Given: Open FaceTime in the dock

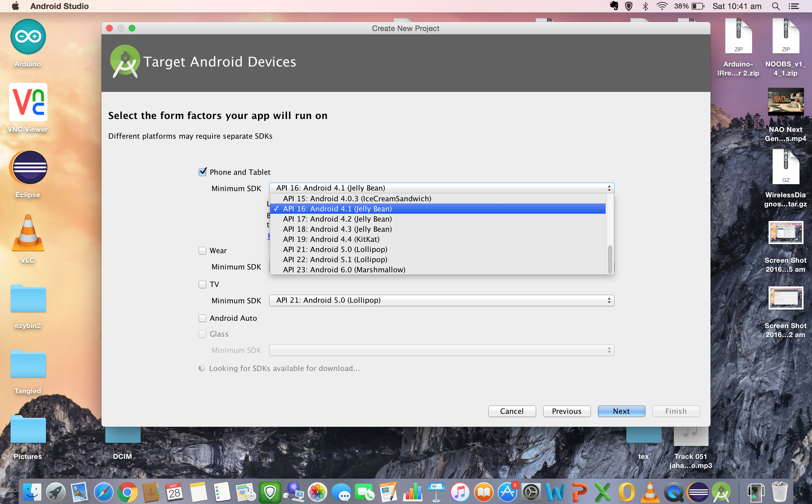Looking at the screenshot, I should pyautogui.click(x=365, y=492).
